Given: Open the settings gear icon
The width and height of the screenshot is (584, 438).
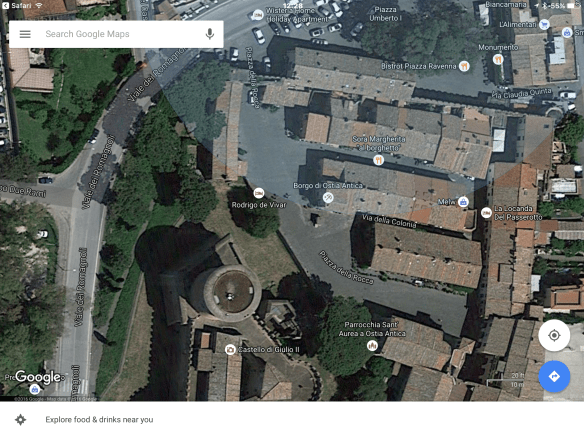Looking at the screenshot, I should click(x=20, y=419).
